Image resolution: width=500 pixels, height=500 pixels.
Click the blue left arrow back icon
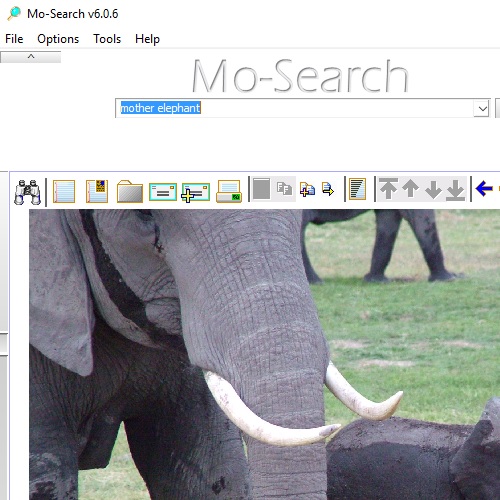tap(484, 188)
